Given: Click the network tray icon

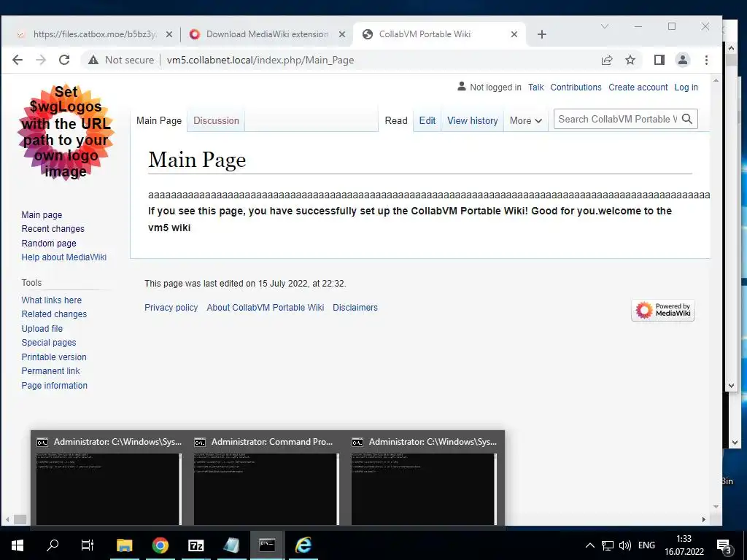Looking at the screenshot, I should point(608,545).
